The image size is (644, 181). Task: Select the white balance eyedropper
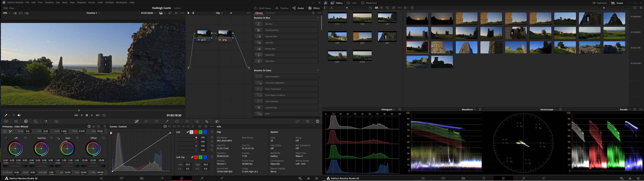[x=10, y=131]
